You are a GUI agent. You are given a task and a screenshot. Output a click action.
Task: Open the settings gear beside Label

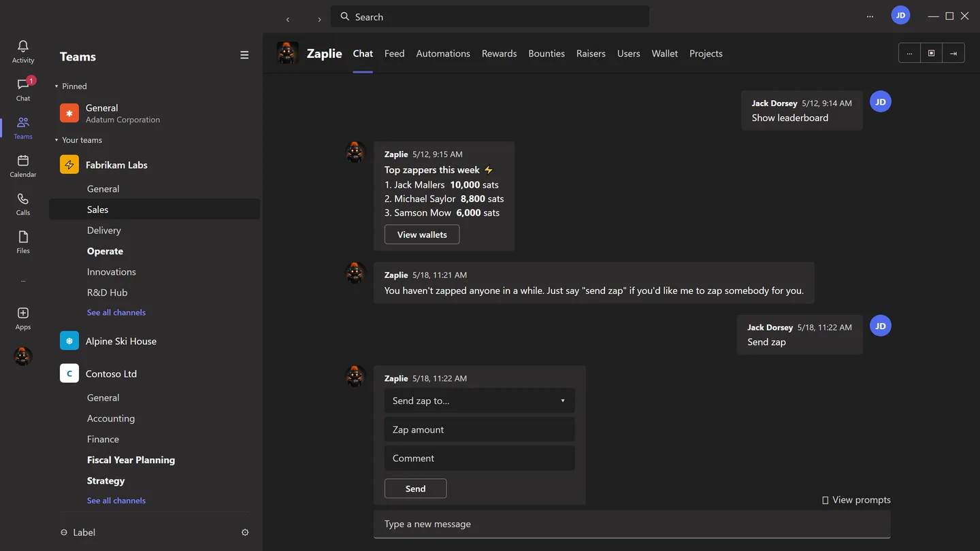245,532
